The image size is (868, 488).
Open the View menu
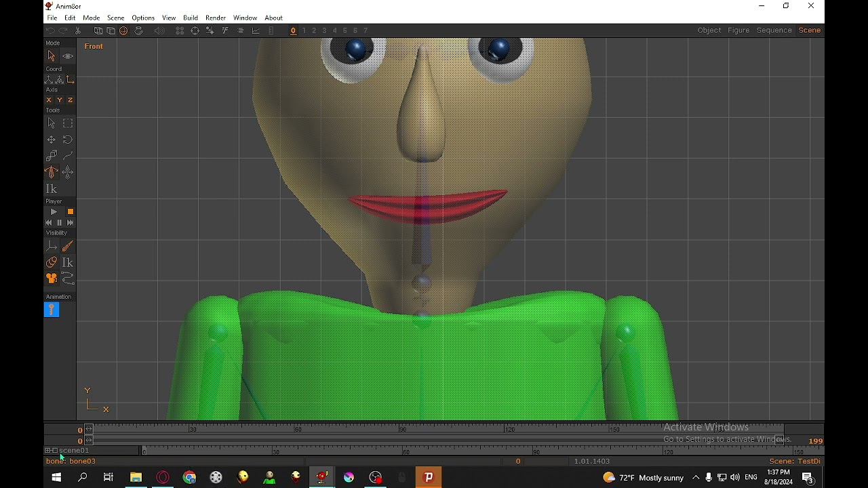[x=169, y=18]
